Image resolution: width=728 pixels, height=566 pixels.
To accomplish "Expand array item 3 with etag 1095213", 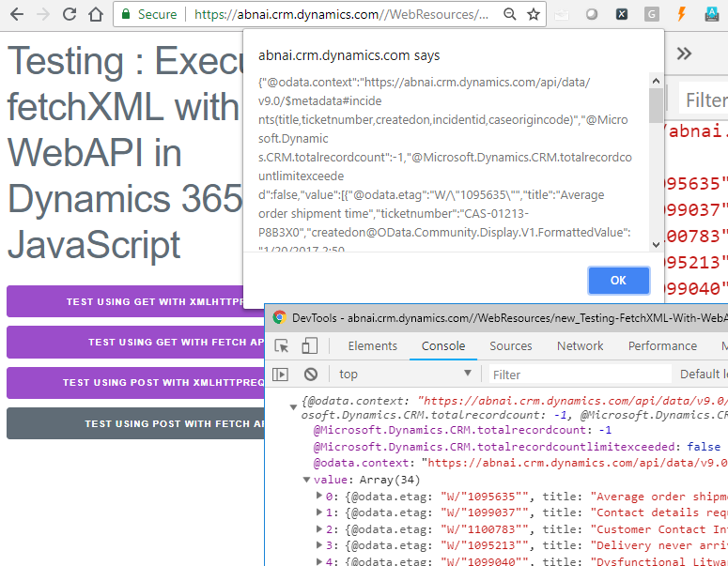I will click(319, 544).
